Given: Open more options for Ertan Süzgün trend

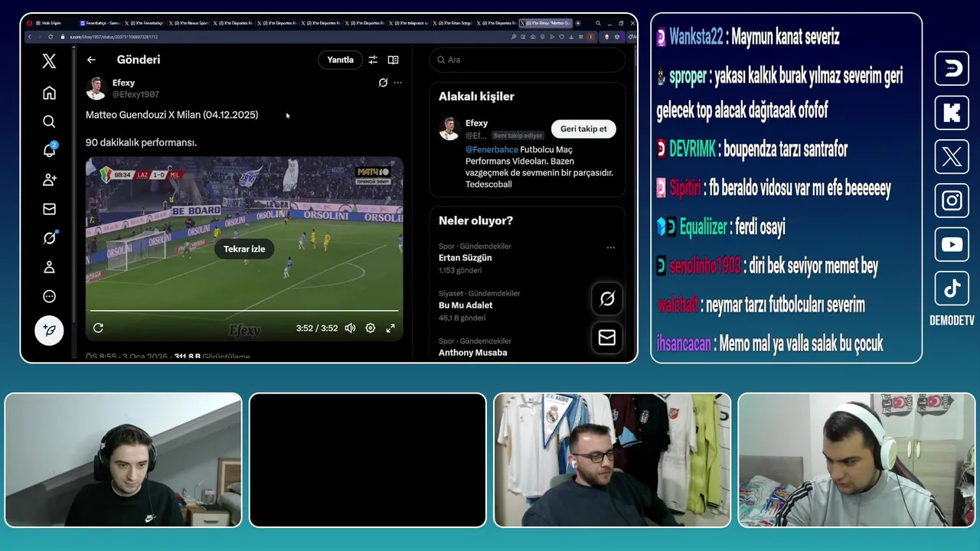Looking at the screenshot, I should coord(610,247).
